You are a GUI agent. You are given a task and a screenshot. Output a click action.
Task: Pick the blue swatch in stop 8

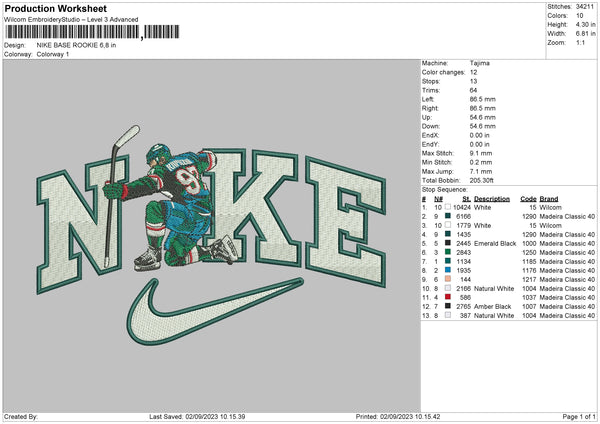tap(448, 270)
